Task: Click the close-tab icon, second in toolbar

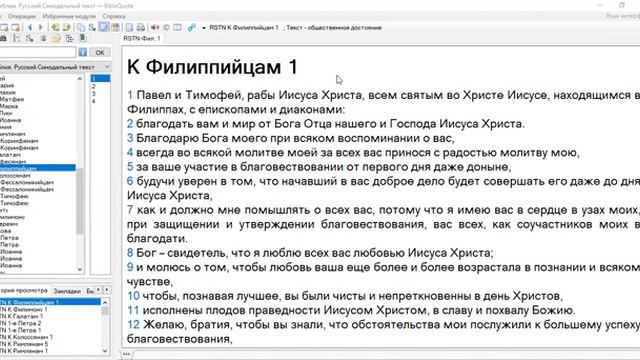Action: pyautogui.click(x=16, y=27)
